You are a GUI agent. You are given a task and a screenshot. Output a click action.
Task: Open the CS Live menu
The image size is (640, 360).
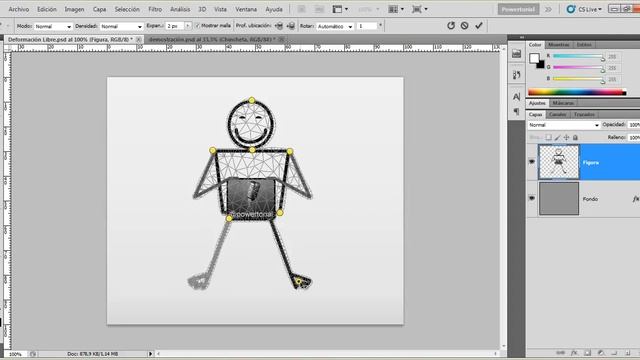click(x=584, y=9)
